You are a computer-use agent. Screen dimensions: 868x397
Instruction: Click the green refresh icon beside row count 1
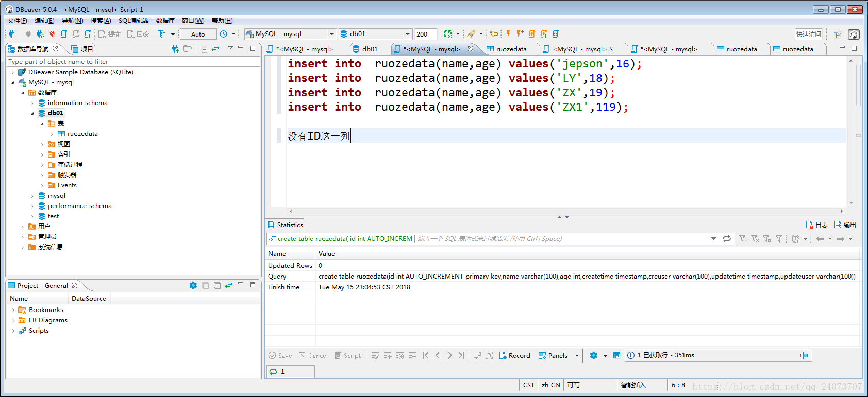[x=273, y=371]
